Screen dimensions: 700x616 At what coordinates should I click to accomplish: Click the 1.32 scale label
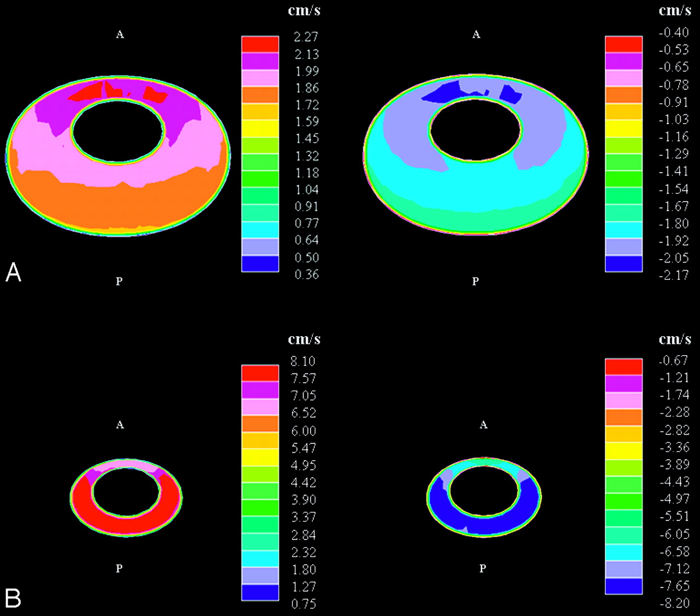[x=306, y=156]
